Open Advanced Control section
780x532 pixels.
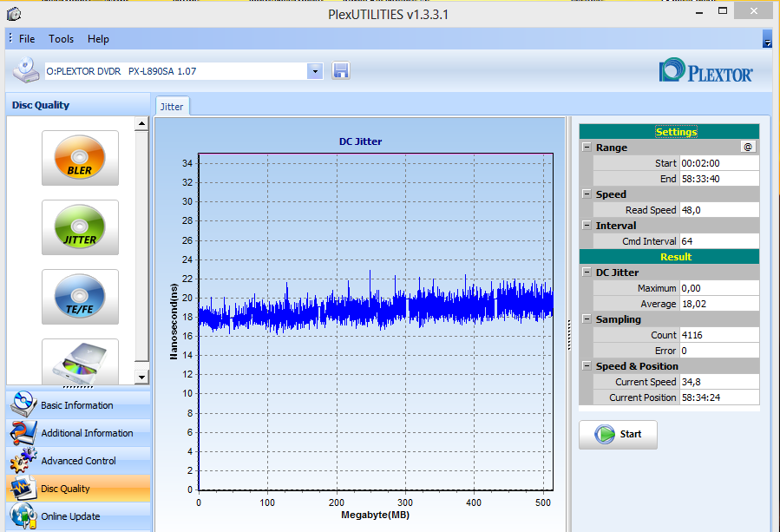tap(78, 460)
